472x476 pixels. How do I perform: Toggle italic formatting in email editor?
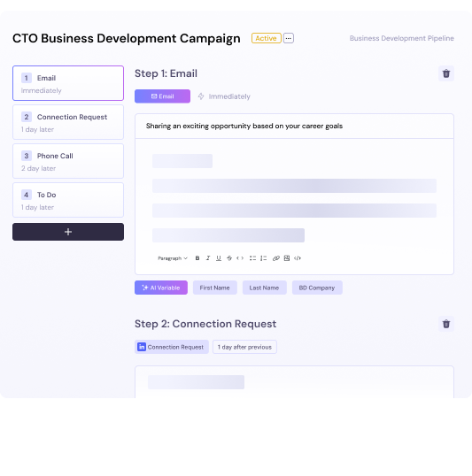(208, 258)
